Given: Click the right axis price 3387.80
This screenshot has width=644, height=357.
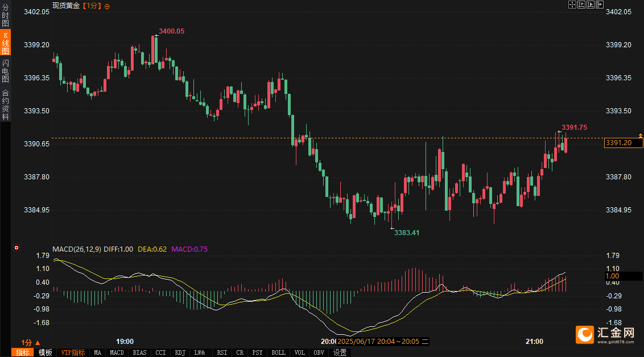Looking at the screenshot, I should [618, 177].
